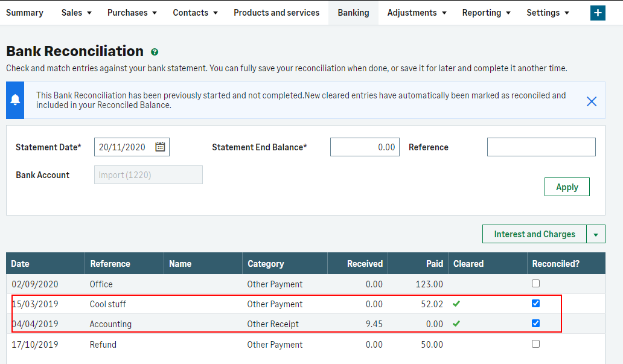Image resolution: width=623 pixels, height=364 pixels.
Task: Open the Settings dropdown menu
Action: tap(548, 13)
